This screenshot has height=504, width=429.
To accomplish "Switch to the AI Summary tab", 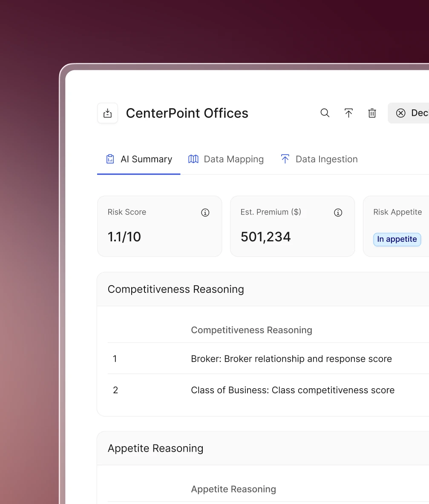I will (x=139, y=159).
